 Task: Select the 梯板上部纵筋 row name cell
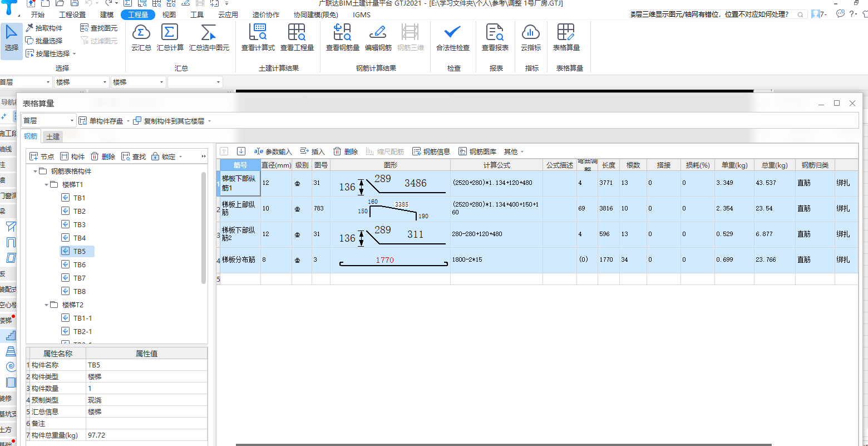point(240,208)
